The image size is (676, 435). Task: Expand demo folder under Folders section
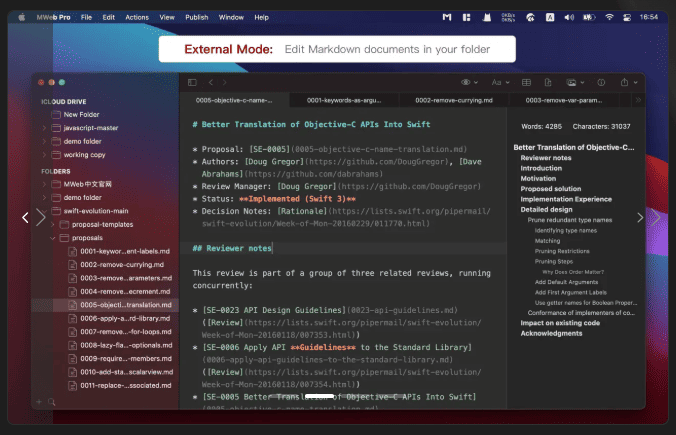coord(44,198)
